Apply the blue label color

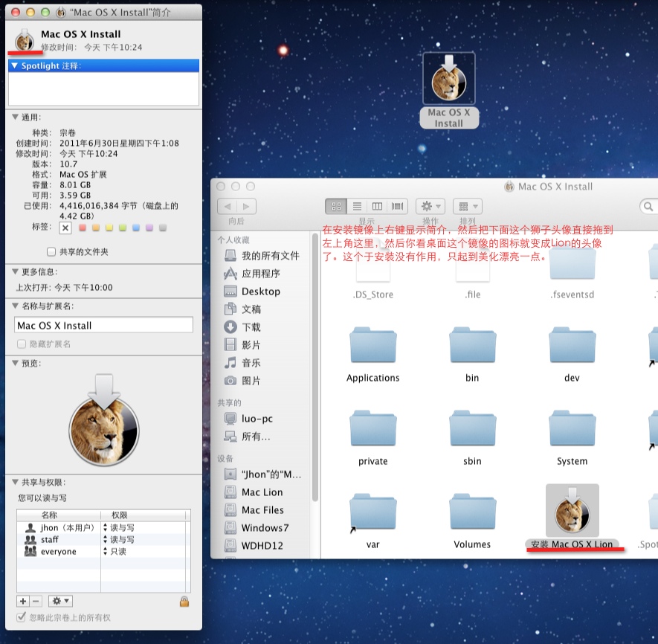136,228
